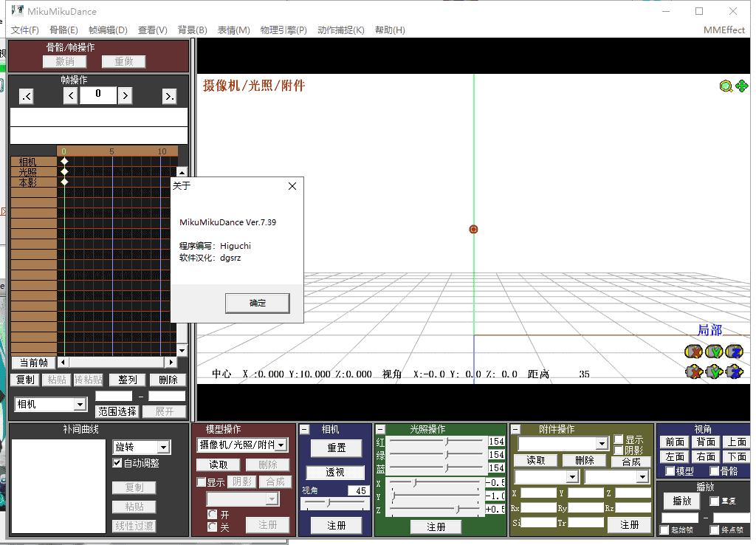Check the 起始帧 checkbox in playback panel

664,529
